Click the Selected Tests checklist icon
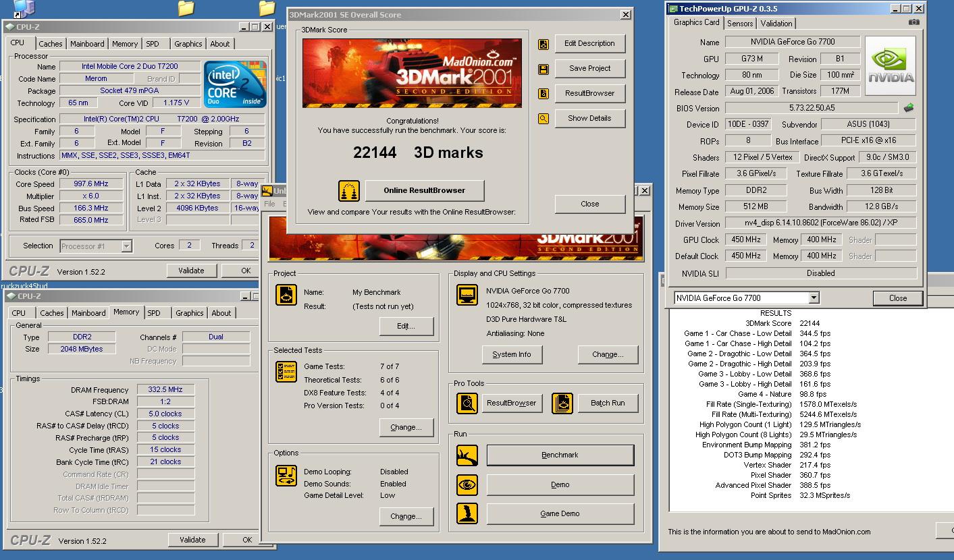 pyautogui.click(x=286, y=372)
